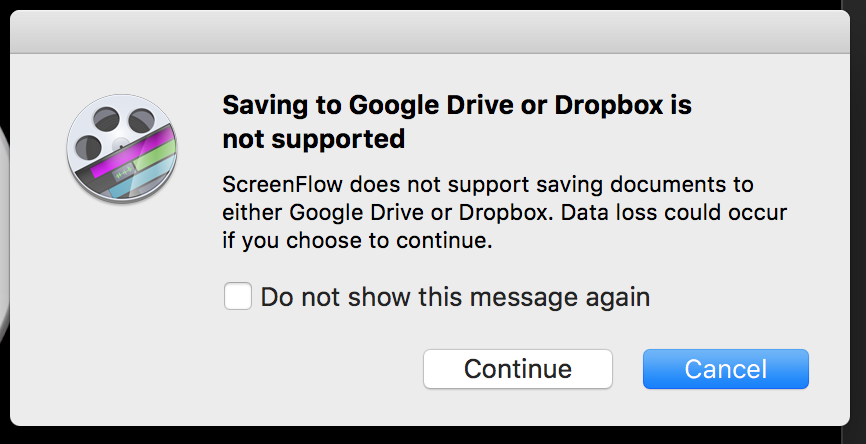
Task: Cancel the save operation
Action: point(726,369)
